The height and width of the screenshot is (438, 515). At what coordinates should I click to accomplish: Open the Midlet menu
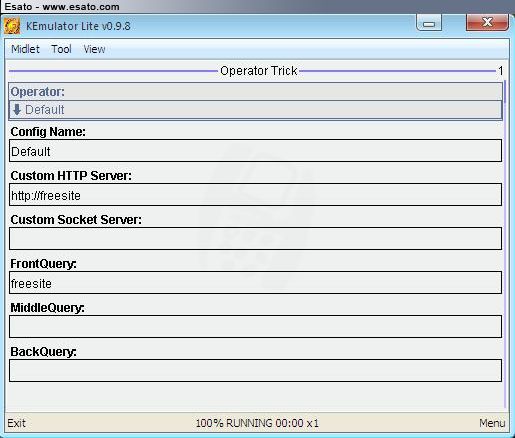pyautogui.click(x=25, y=49)
